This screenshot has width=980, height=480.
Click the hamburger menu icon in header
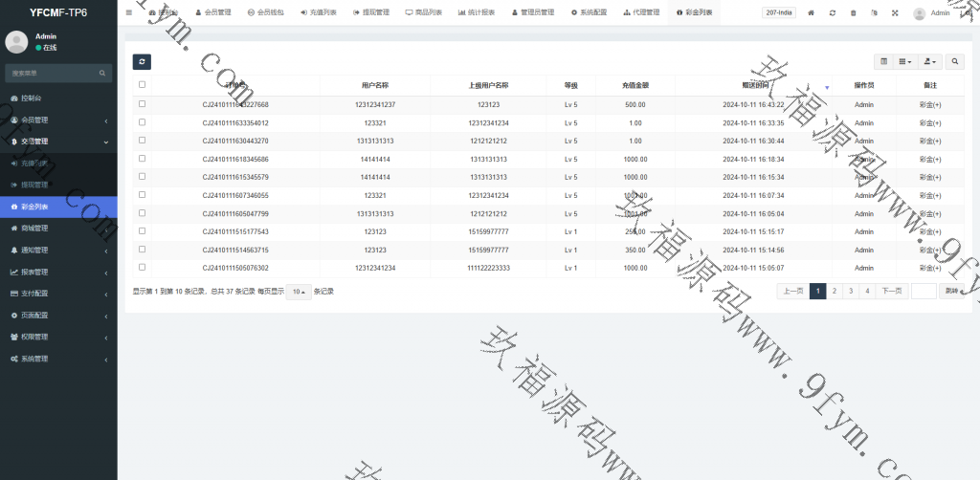pyautogui.click(x=129, y=13)
